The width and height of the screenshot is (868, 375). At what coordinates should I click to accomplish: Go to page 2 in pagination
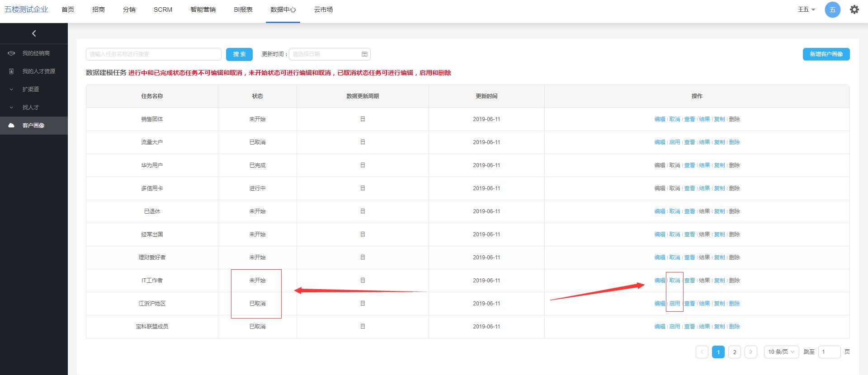(x=734, y=352)
